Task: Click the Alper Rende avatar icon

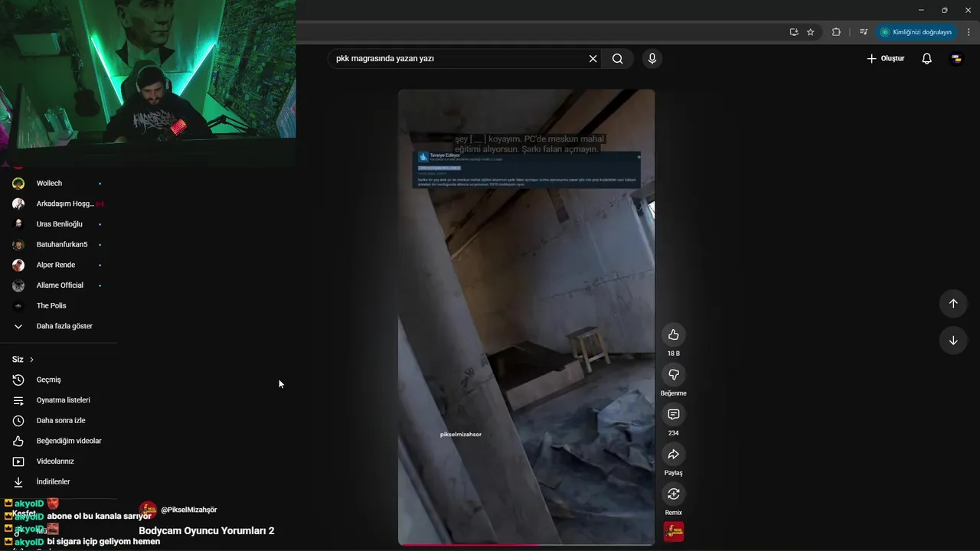Action: point(18,265)
